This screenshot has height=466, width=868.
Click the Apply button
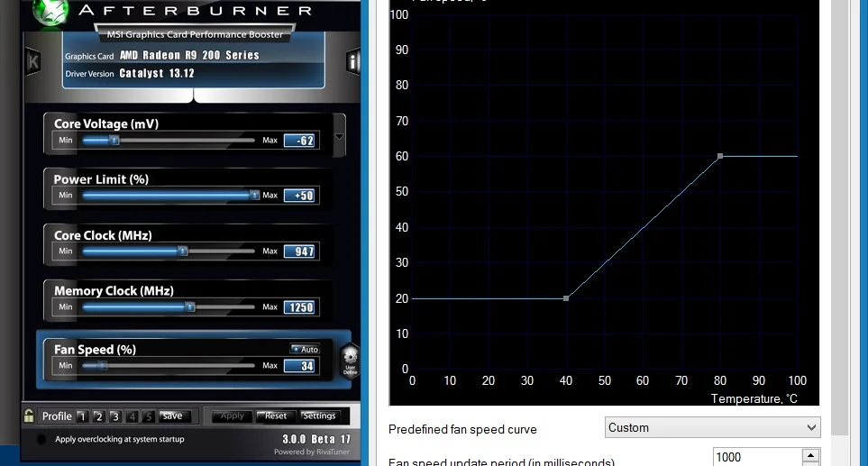(x=232, y=416)
